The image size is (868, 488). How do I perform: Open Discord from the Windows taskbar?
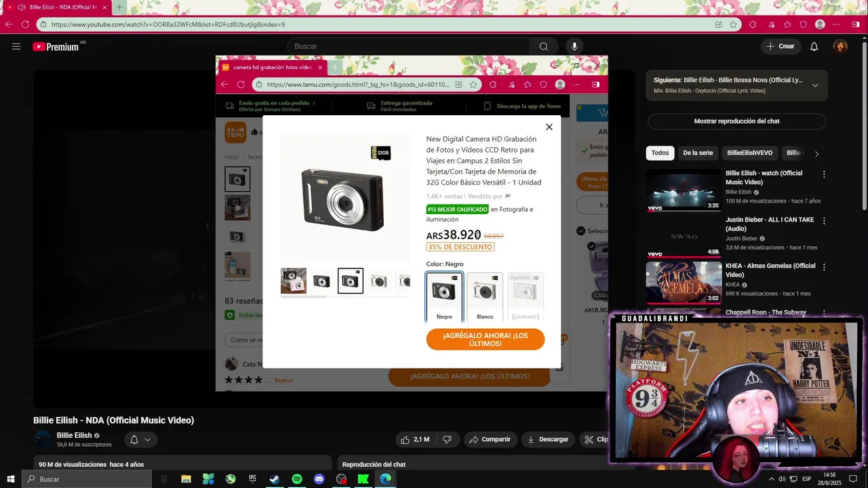point(319,479)
